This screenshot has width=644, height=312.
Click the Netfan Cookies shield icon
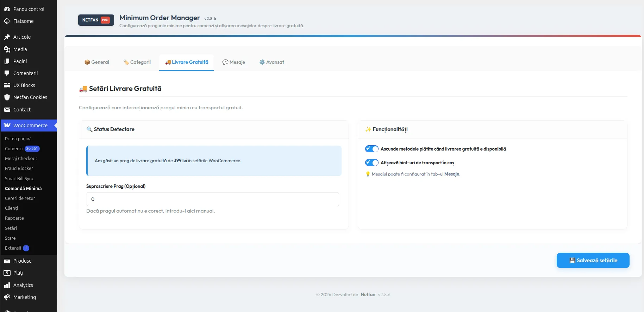pos(7,97)
